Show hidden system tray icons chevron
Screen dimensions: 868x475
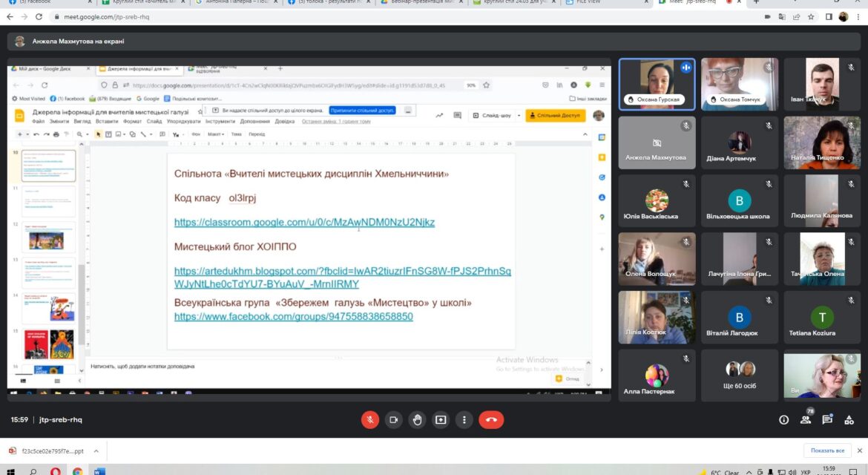tap(749, 472)
